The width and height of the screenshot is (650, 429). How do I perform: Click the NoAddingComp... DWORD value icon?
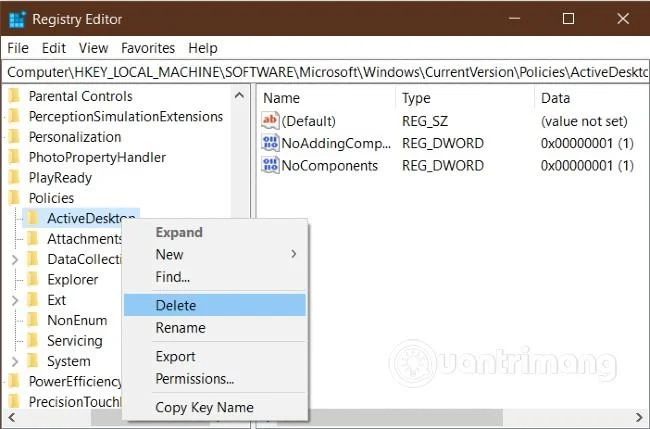pyautogui.click(x=270, y=143)
